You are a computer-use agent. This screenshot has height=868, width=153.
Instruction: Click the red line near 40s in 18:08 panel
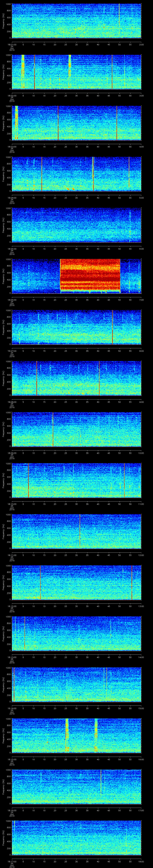click(x=99, y=378)
